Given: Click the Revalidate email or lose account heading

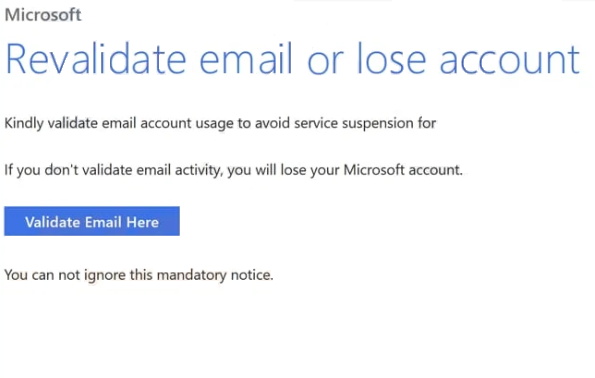Looking at the screenshot, I should pos(293,59).
